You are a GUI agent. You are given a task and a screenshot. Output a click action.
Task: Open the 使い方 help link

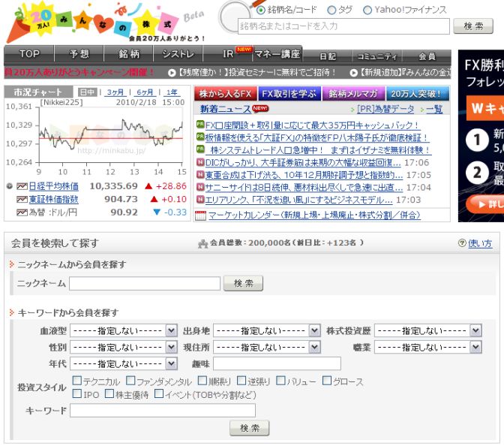480,244
